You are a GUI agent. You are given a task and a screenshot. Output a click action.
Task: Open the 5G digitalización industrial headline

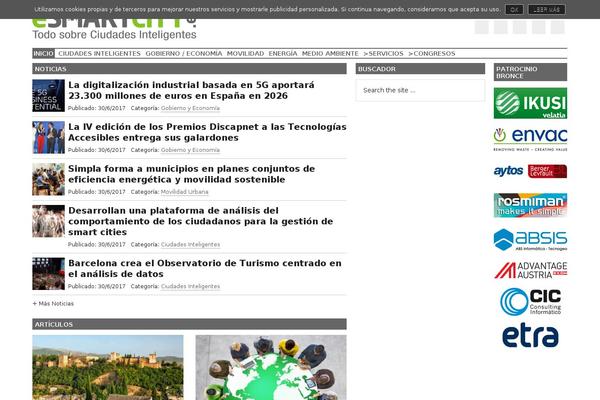click(x=191, y=90)
